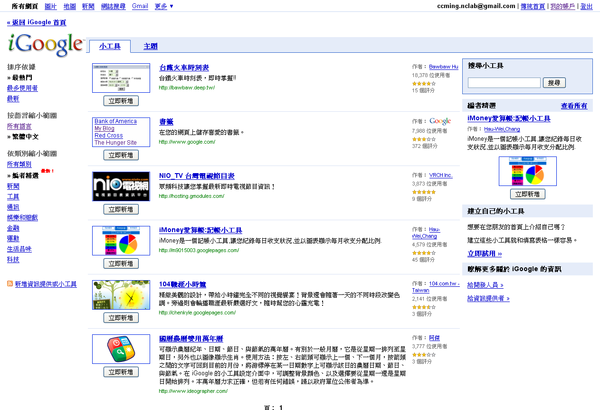Viewport: 600px width, 410px height.
Task: Open the iMoney pie chart thumbnail in main list
Action: click(121, 241)
